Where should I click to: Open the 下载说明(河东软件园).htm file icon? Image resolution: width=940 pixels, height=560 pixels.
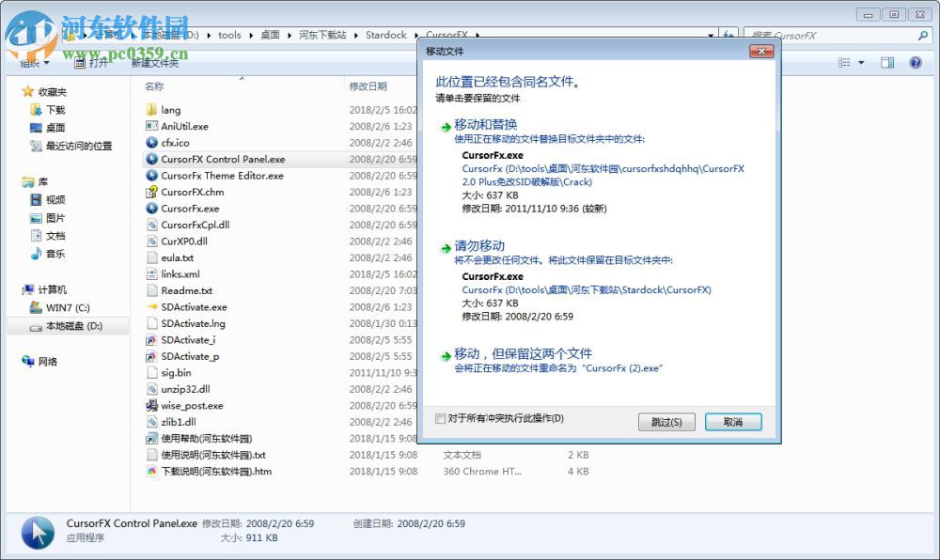(x=150, y=472)
